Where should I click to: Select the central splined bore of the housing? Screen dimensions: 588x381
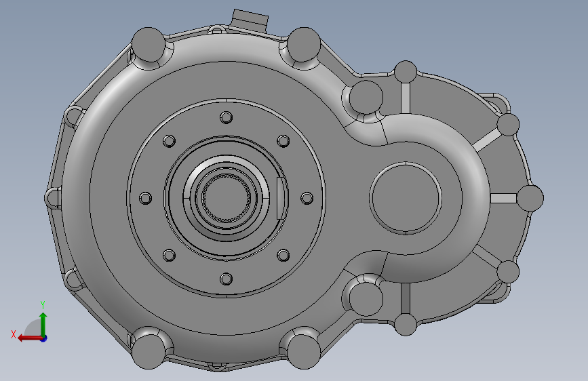(226, 198)
